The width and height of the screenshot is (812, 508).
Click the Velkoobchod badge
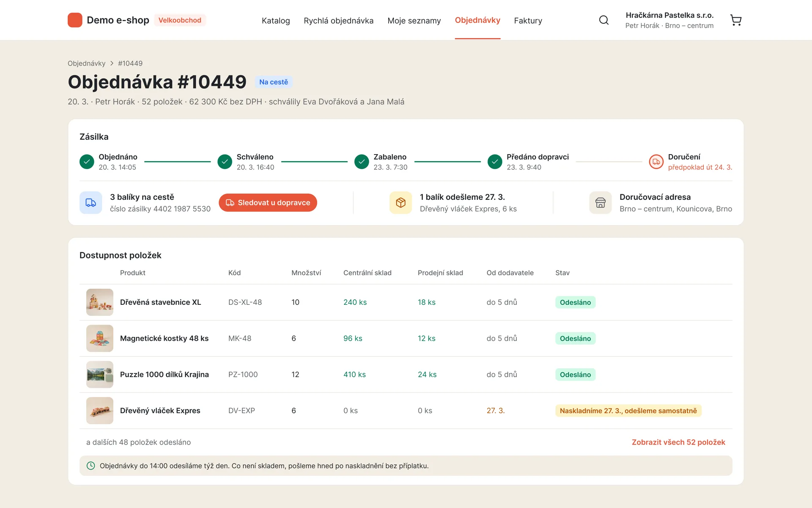pyautogui.click(x=180, y=20)
